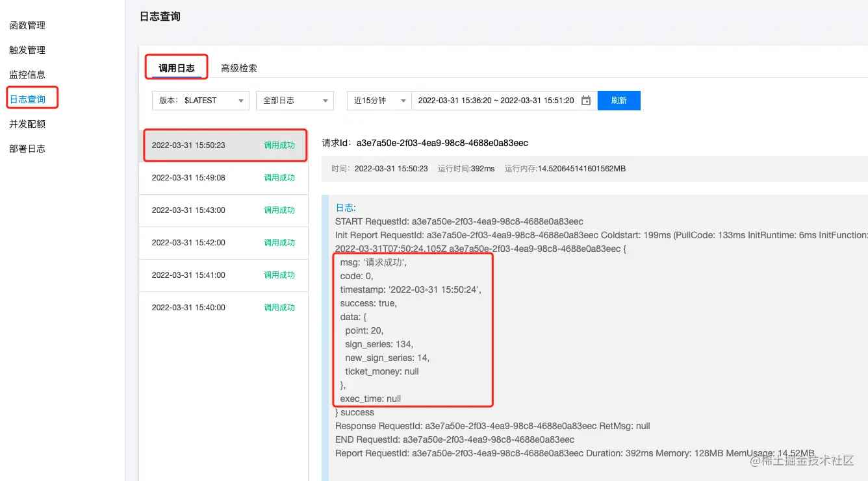This screenshot has width=868, height=481.
Task: Click the 刷新 button
Action: [x=619, y=101]
